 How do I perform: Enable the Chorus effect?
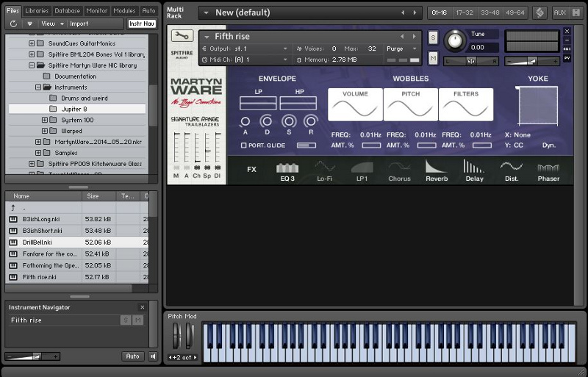(x=399, y=167)
